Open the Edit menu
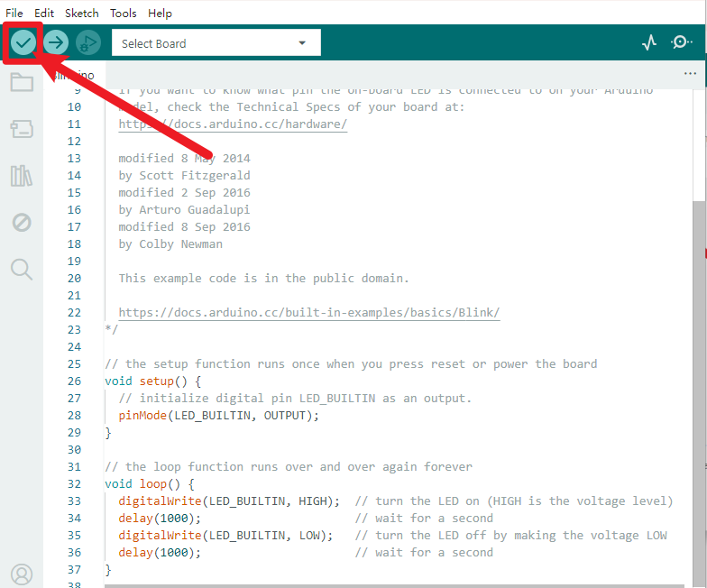The width and height of the screenshot is (707, 588). tap(44, 13)
